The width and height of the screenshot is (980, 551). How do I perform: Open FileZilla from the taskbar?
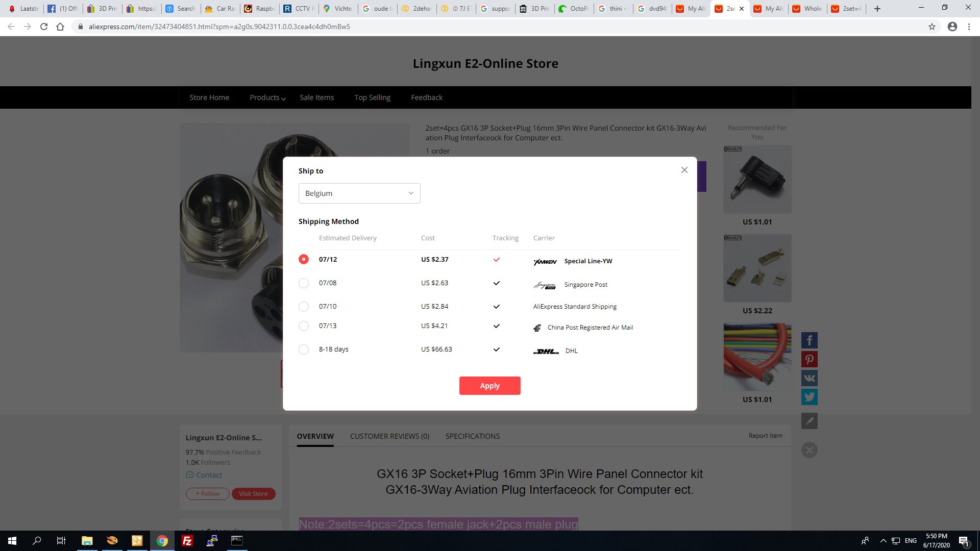(187, 541)
